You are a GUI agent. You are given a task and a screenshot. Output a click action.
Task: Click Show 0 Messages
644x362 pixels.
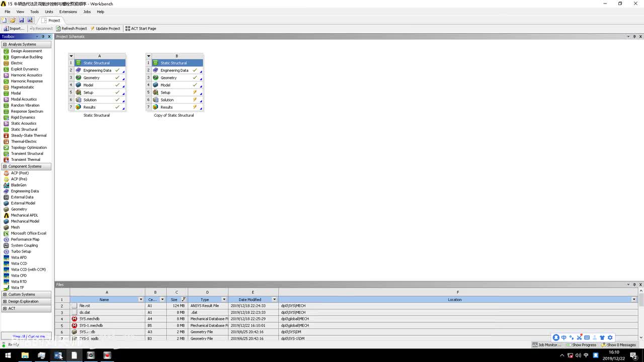(x=618, y=345)
